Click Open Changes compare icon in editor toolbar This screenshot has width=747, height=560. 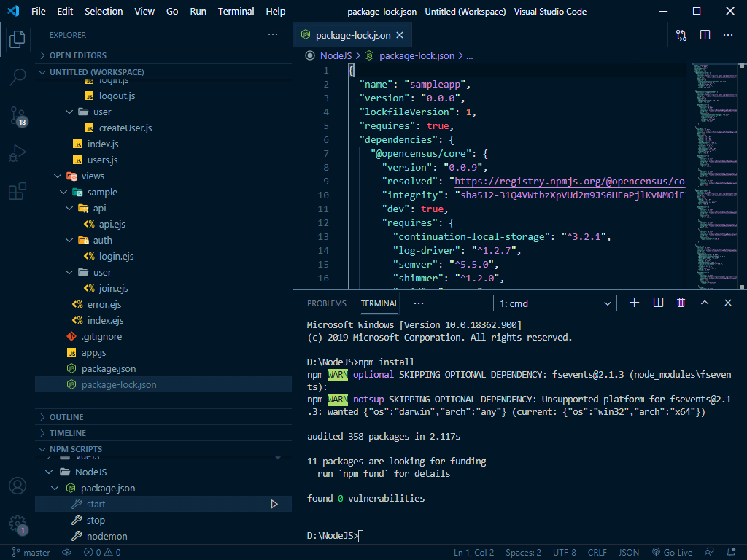coord(681,35)
